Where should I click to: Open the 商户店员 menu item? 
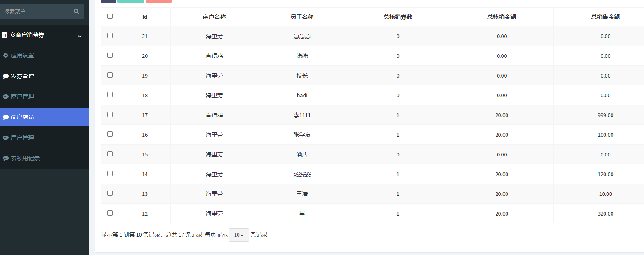click(23, 117)
